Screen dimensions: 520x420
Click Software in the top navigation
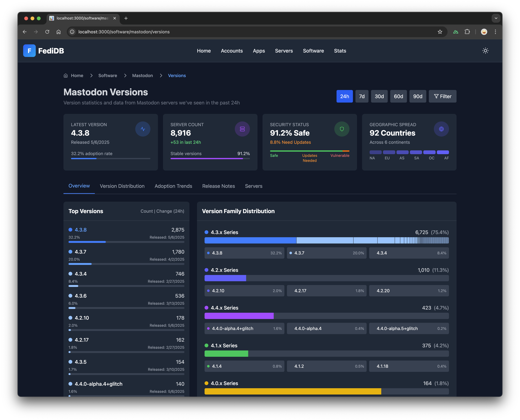point(313,51)
